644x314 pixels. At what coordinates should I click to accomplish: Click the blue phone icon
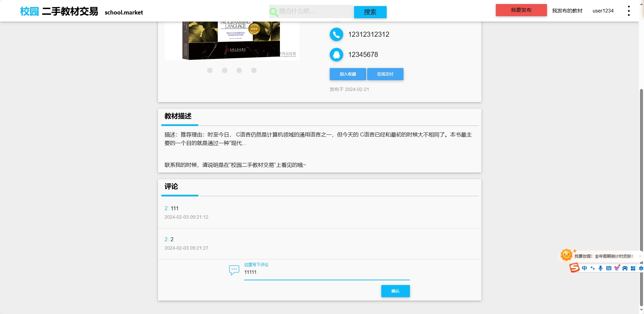[x=336, y=34]
